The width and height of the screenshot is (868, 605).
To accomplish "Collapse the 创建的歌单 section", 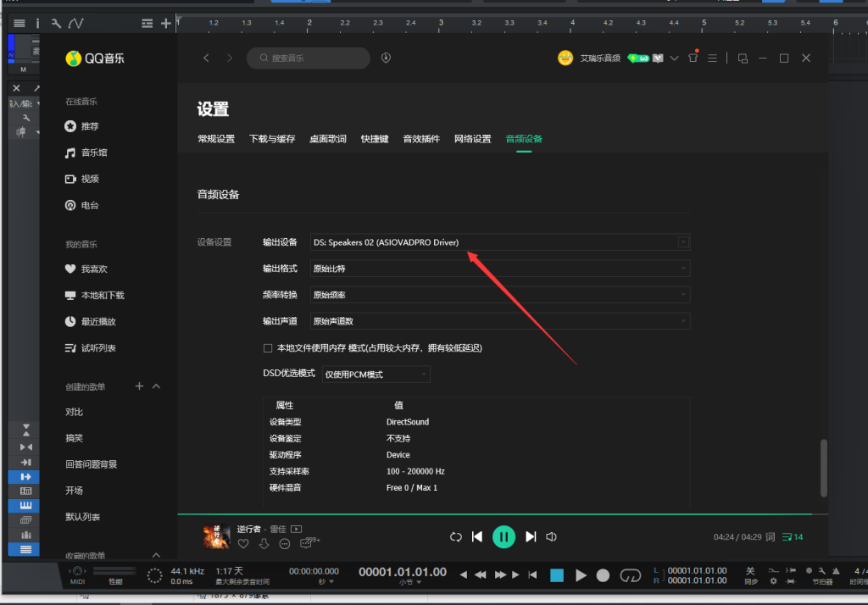I will pos(155,386).
